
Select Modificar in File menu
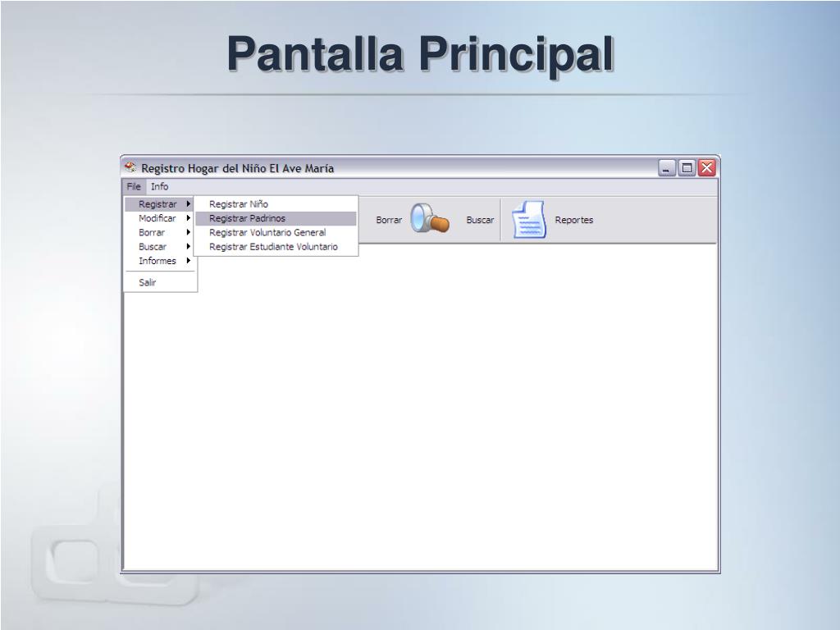[x=160, y=218]
